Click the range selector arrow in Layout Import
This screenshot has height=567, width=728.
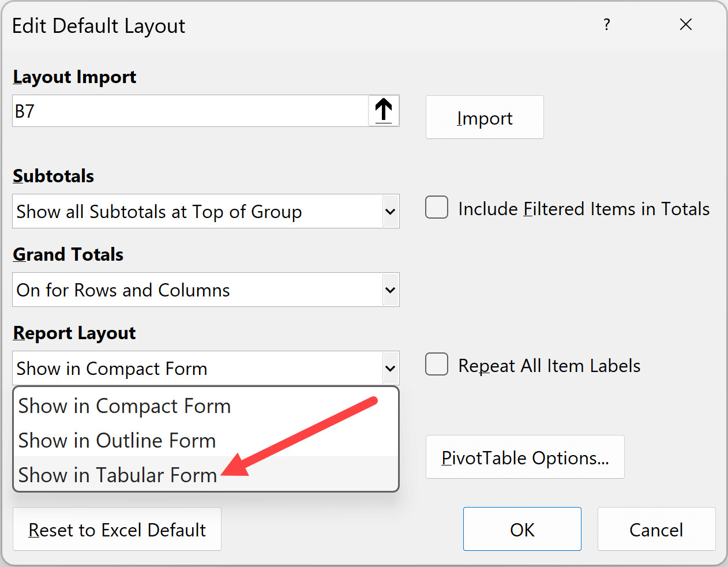point(384,111)
